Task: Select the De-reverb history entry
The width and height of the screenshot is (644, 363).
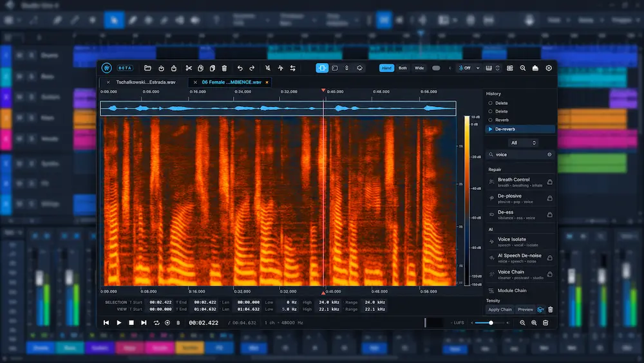Action: [x=520, y=129]
